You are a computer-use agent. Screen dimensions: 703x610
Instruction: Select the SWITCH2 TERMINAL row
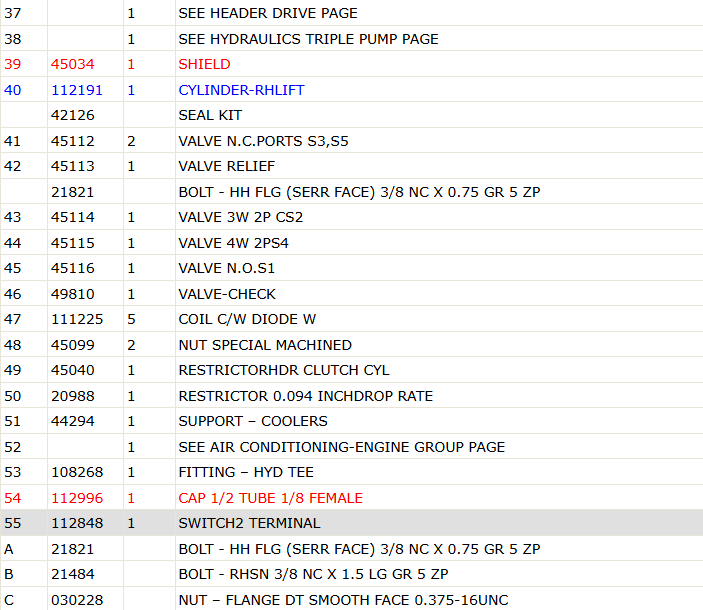352,523
